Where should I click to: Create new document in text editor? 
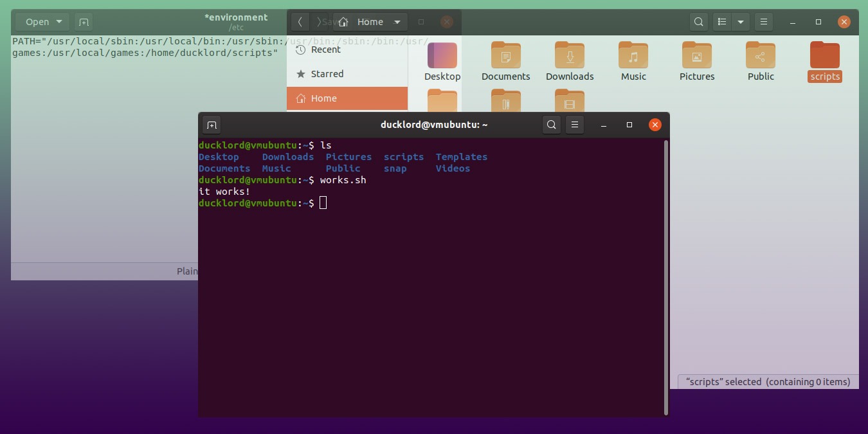click(x=84, y=22)
